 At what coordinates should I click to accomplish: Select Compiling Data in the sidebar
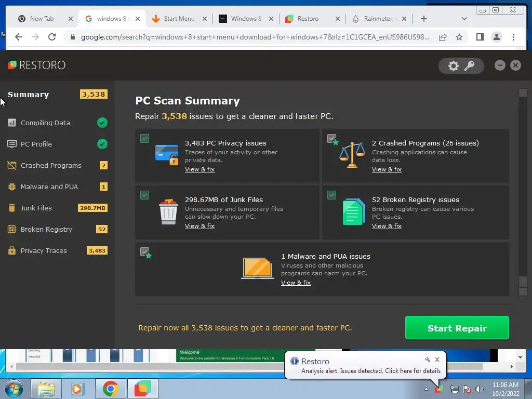tap(57, 123)
